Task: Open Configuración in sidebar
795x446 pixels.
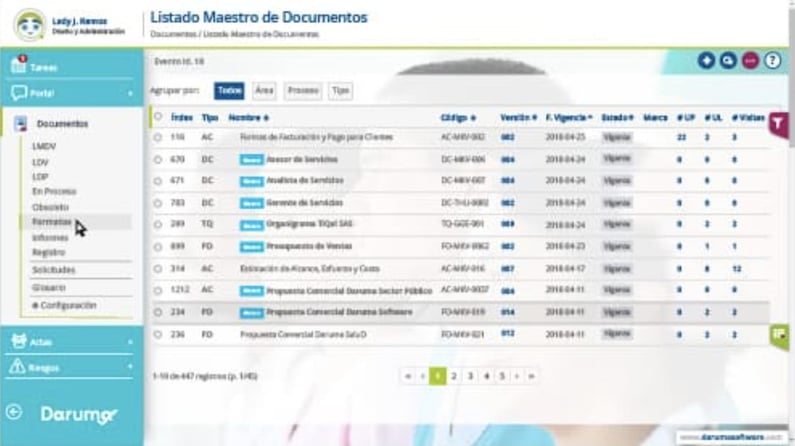Action: (x=64, y=306)
